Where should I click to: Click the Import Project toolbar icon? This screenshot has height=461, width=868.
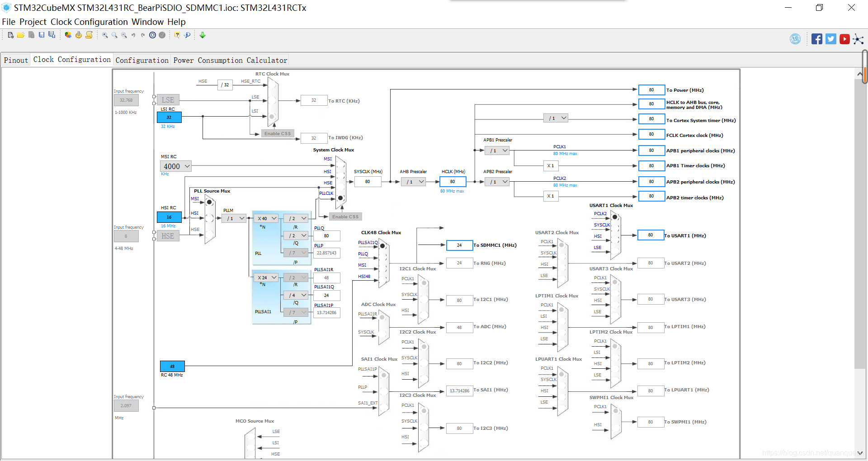(x=31, y=35)
